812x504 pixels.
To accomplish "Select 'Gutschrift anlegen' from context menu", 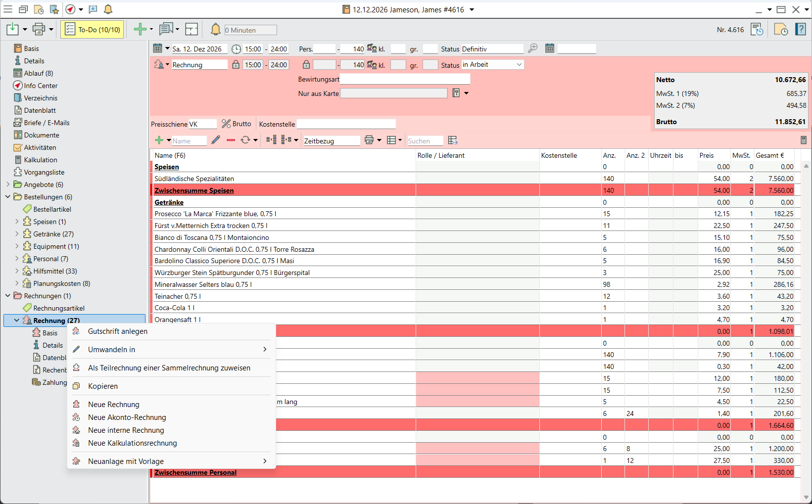I will click(118, 331).
